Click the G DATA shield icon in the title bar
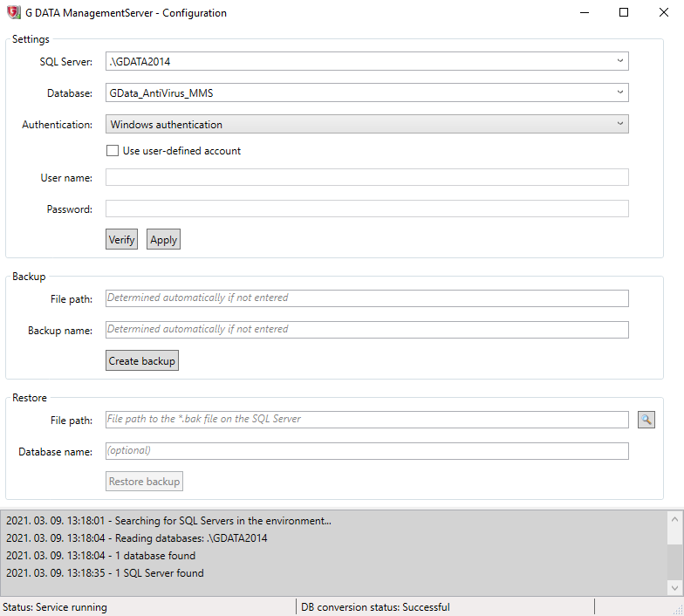 [x=14, y=12]
